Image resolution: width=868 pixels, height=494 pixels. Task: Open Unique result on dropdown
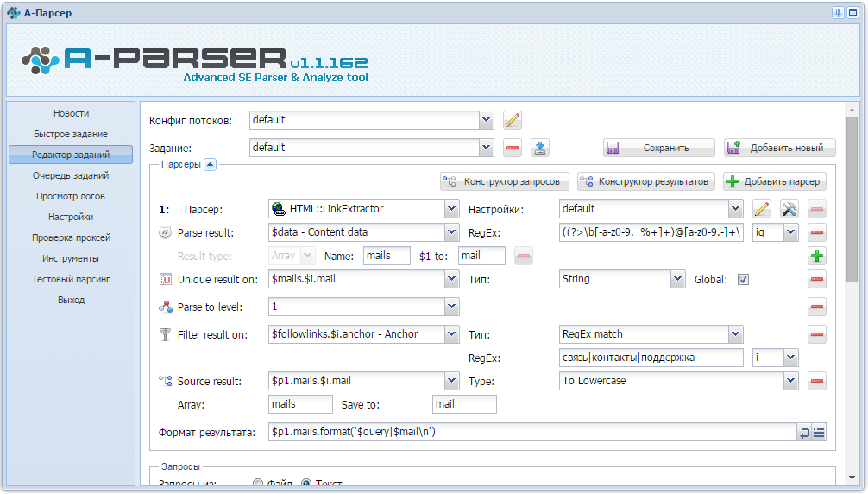(452, 279)
